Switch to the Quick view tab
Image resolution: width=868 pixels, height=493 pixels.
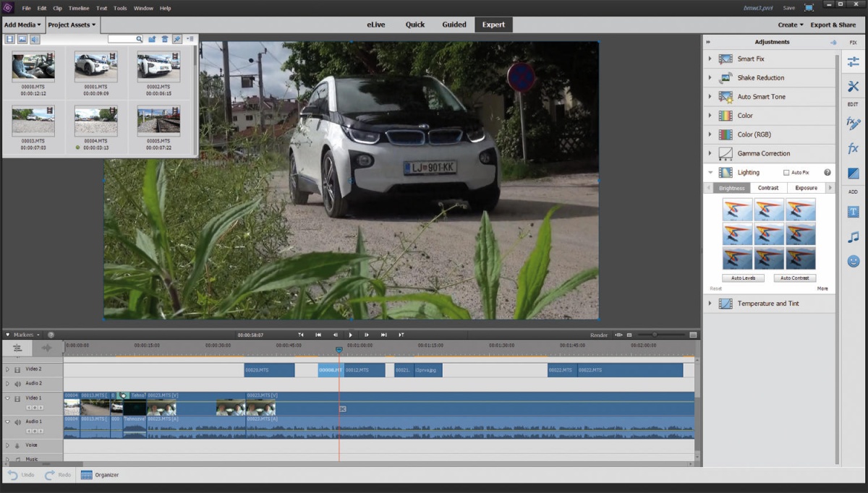pyautogui.click(x=415, y=25)
